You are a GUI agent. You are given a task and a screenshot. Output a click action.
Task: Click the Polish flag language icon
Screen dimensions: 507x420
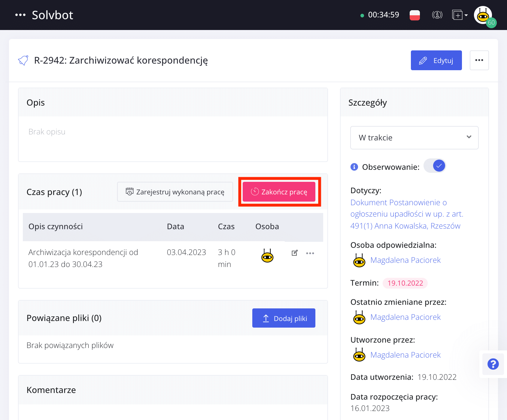point(414,15)
